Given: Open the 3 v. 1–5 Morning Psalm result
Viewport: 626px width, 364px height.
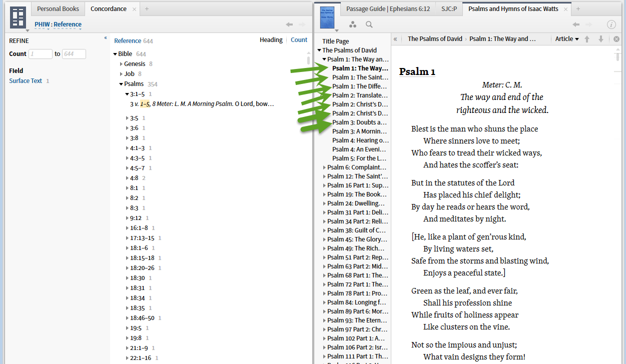Looking at the screenshot, I should pyautogui.click(x=202, y=104).
